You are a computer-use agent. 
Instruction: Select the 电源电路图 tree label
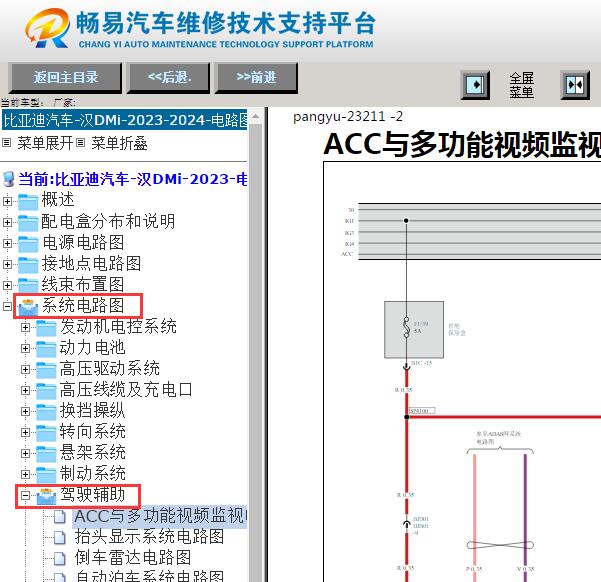click(83, 242)
